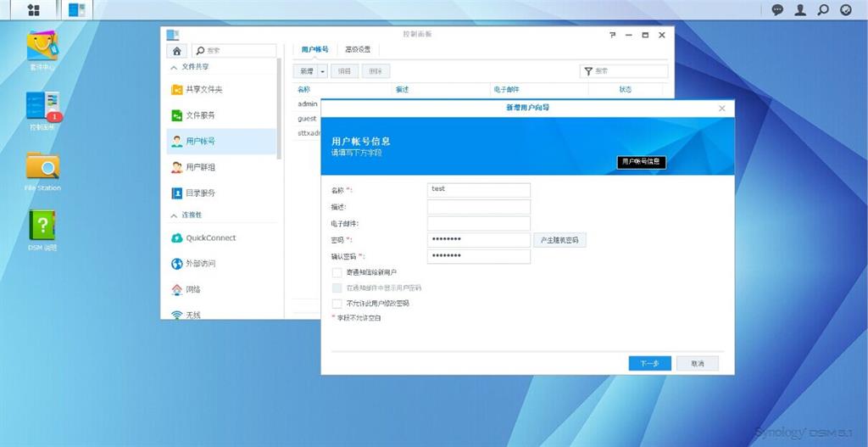The height and width of the screenshot is (447, 868).
Task: Check 不允许此用户修改密码 option
Action: [x=337, y=303]
